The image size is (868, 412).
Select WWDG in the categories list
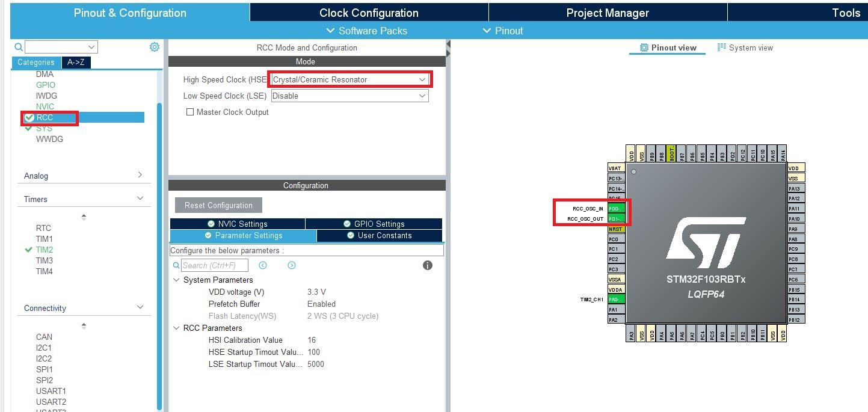pyautogui.click(x=49, y=139)
